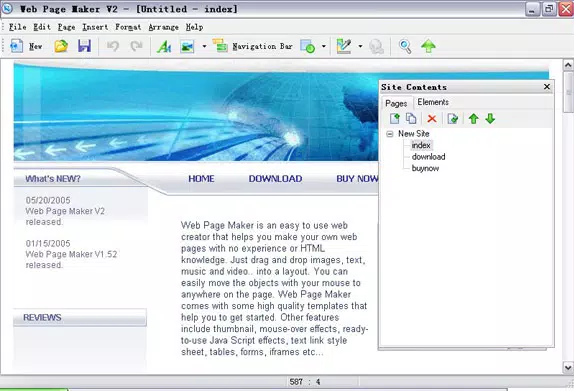This screenshot has height=391, width=574.
Task: Click the 05/20/2005 news entry text
Action: click(x=65, y=211)
